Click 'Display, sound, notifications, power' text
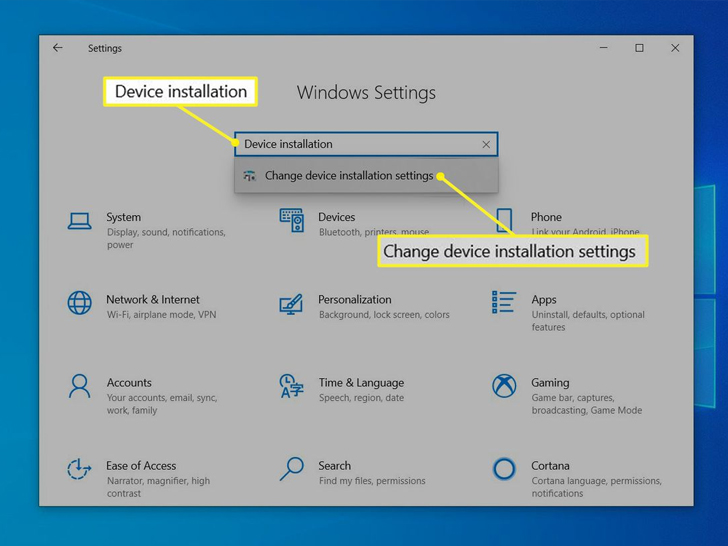 166,238
